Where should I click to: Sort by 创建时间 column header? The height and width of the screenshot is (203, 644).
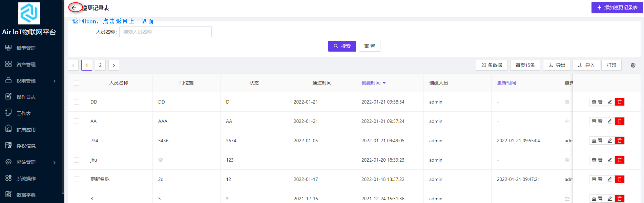point(374,83)
